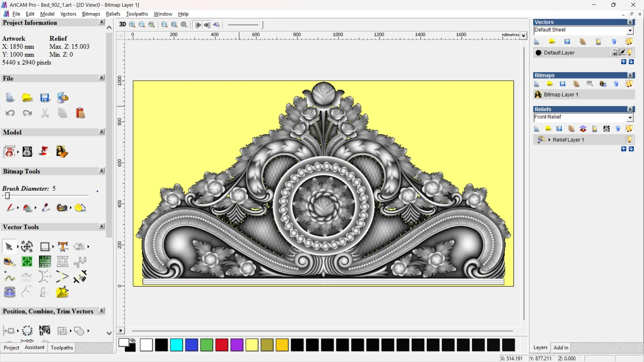Open the Toolpaths menu
Image resolution: width=644 pixels, height=362 pixels.
[137, 14]
